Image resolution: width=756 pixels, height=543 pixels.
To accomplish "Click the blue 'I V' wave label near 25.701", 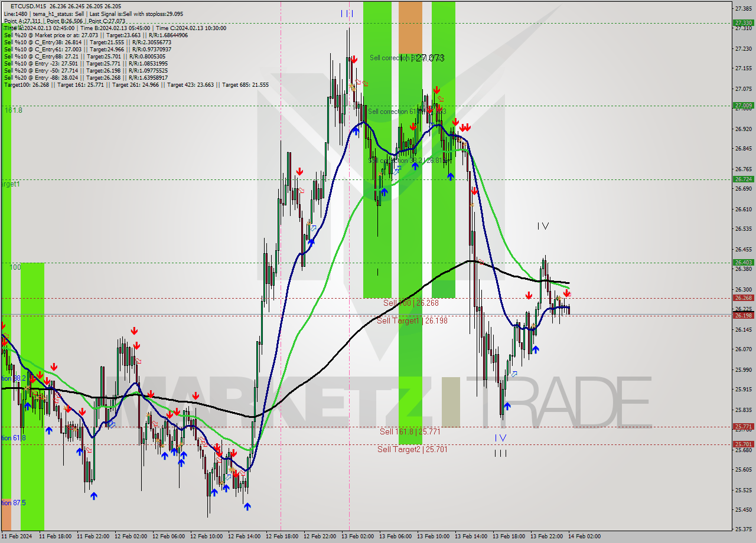I will [500, 438].
